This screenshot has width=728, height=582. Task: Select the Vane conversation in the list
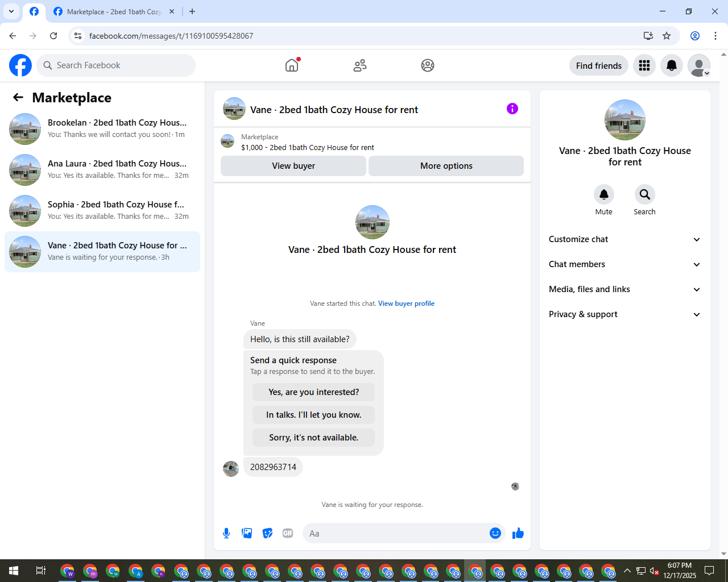pyautogui.click(x=102, y=252)
